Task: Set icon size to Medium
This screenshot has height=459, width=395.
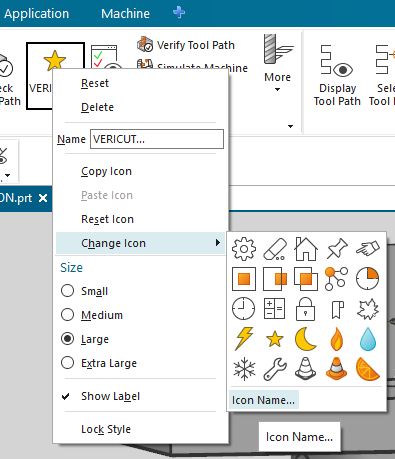Action: [x=67, y=315]
